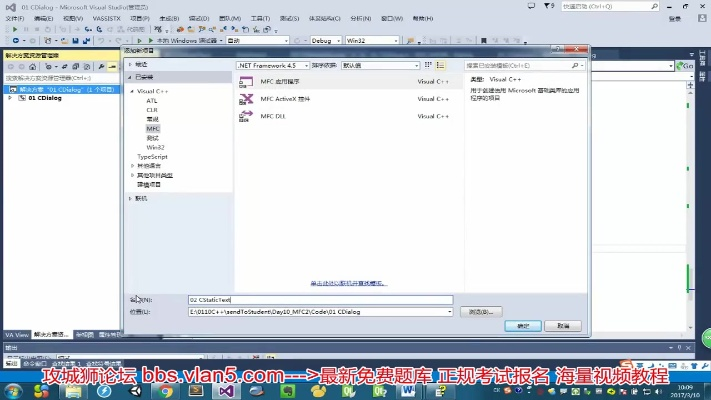Viewport: 711px width, 400px height.
Task: Collapse the Visual C++ tree node
Action: click(x=131, y=91)
